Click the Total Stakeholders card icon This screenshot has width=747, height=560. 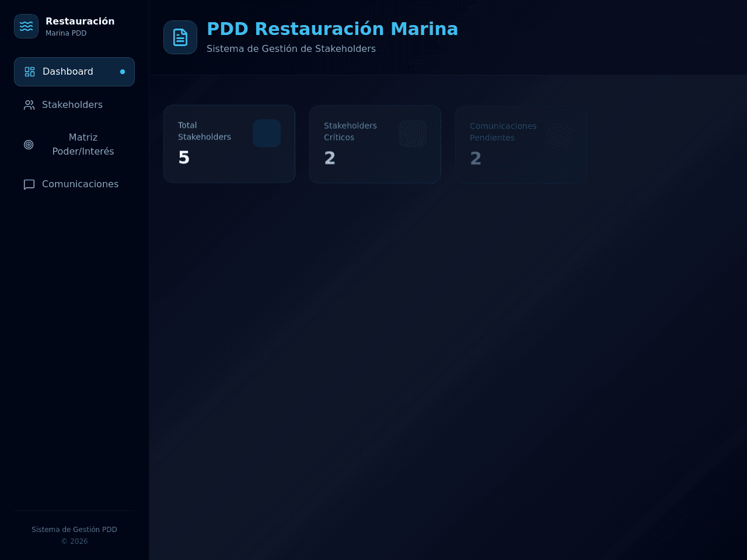(267, 133)
